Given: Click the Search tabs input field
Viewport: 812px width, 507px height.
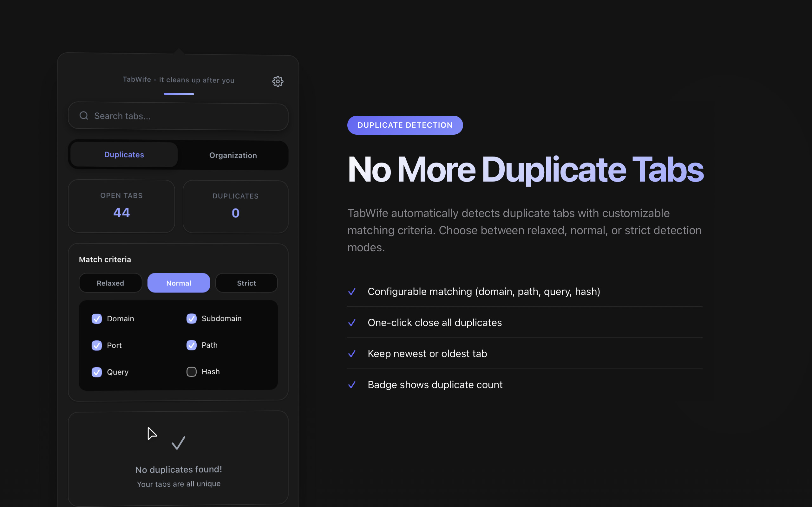Looking at the screenshot, I should click(x=188, y=116).
